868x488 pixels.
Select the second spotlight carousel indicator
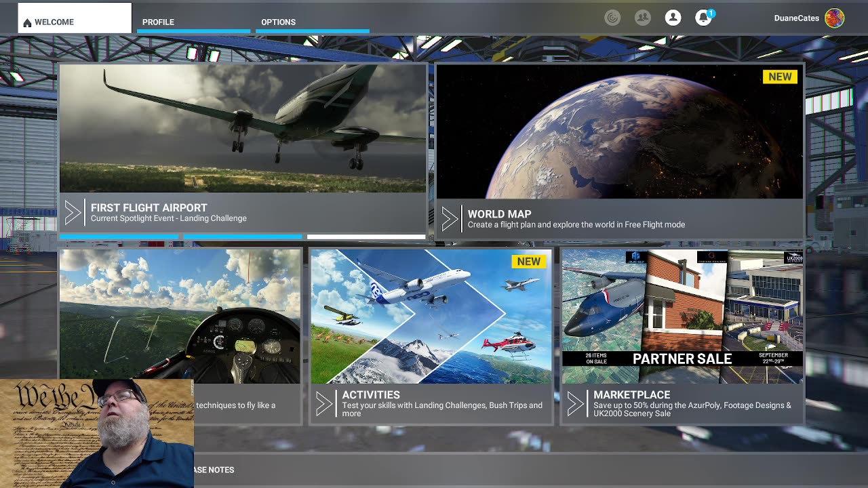pos(243,237)
